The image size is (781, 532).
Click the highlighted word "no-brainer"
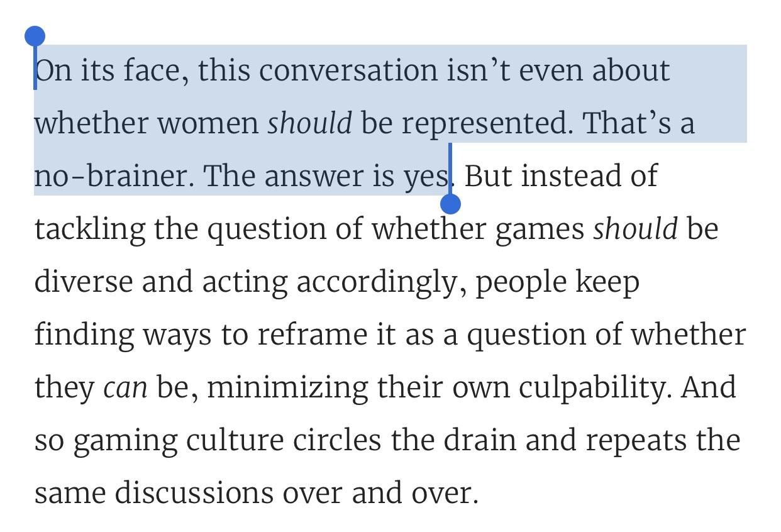pyautogui.click(x=110, y=177)
